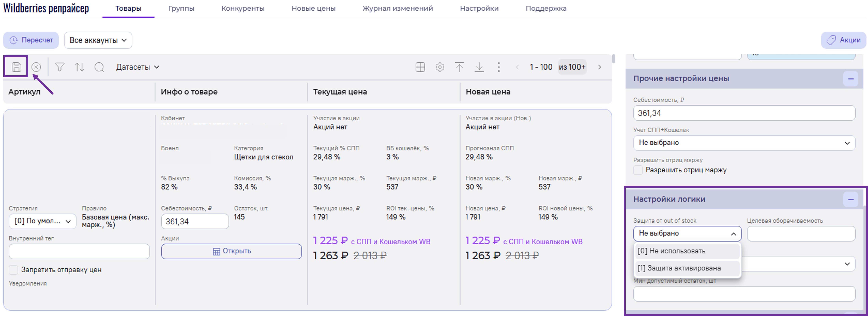
Task: Click the 'Пересчет' button
Action: 31,40
